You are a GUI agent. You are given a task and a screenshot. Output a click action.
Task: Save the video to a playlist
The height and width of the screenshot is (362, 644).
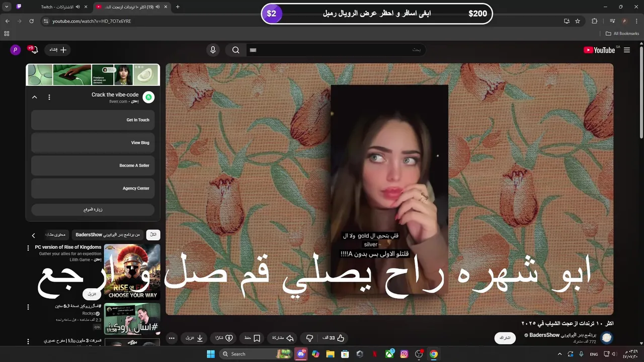coord(252,338)
